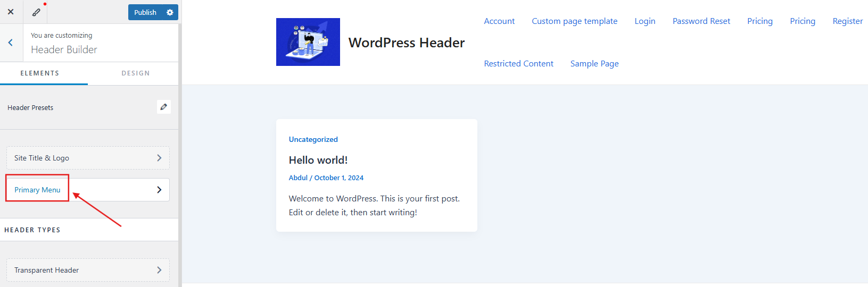
Task: Open the Password Reset menu link
Action: pos(701,21)
